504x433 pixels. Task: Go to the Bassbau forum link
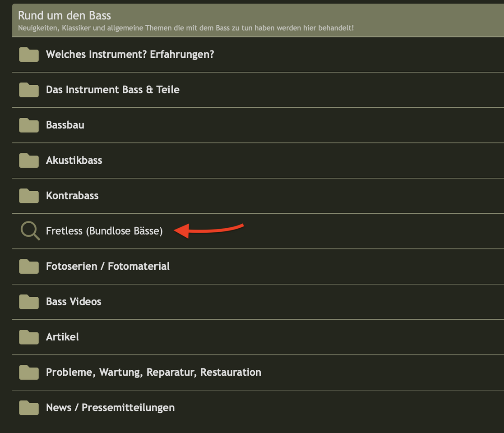click(65, 125)
